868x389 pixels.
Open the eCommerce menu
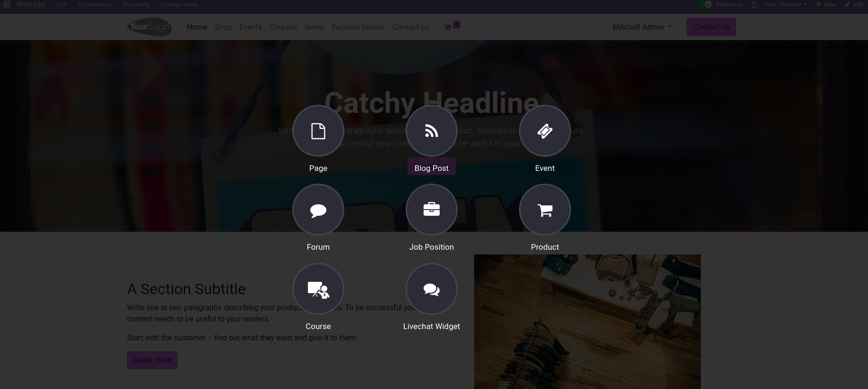coord(94,4)
